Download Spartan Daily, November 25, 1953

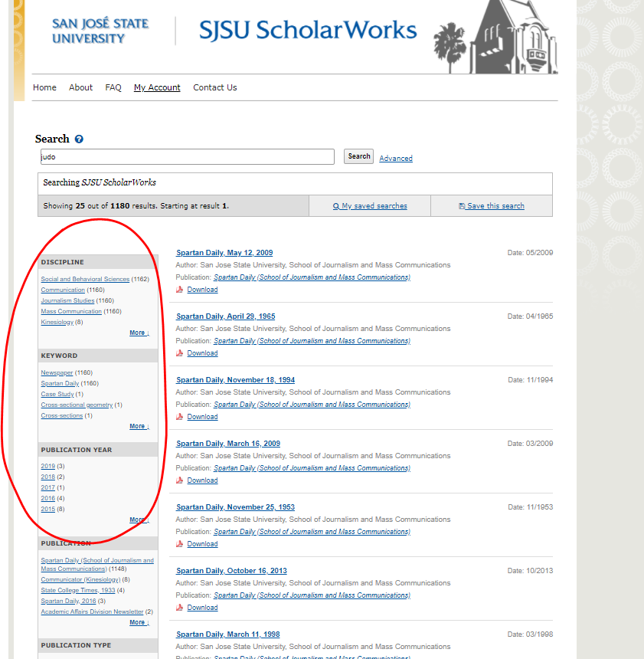202,544
